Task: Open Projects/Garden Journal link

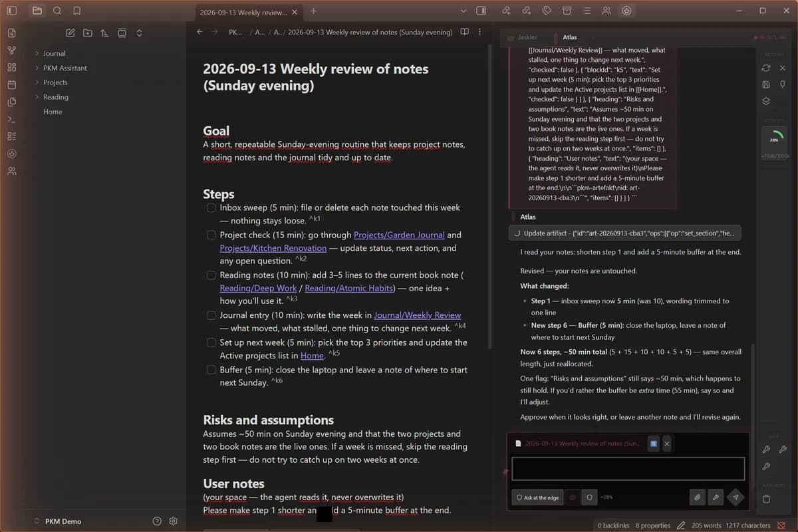Action: click(x=399, y=235)
